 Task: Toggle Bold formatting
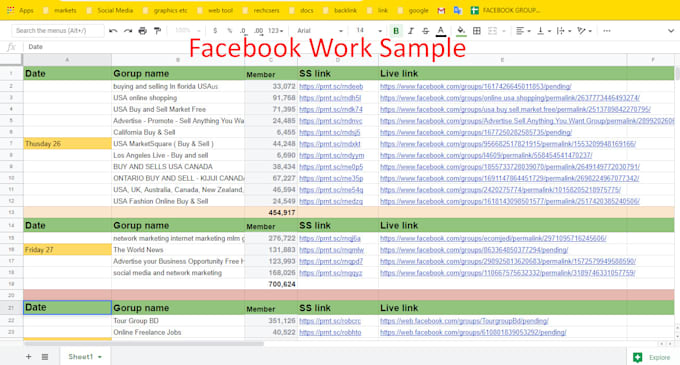(396, 31)
